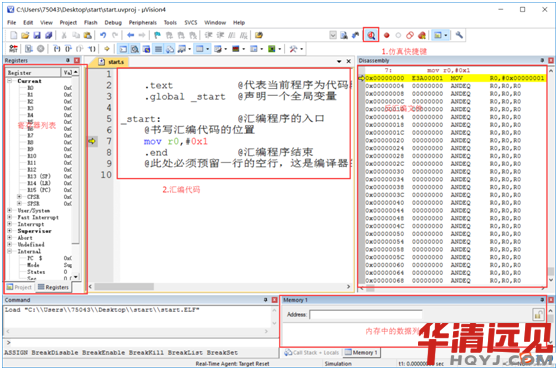
Task: Toggle the Memory 1 address lock icon
Action: [537, 314]
